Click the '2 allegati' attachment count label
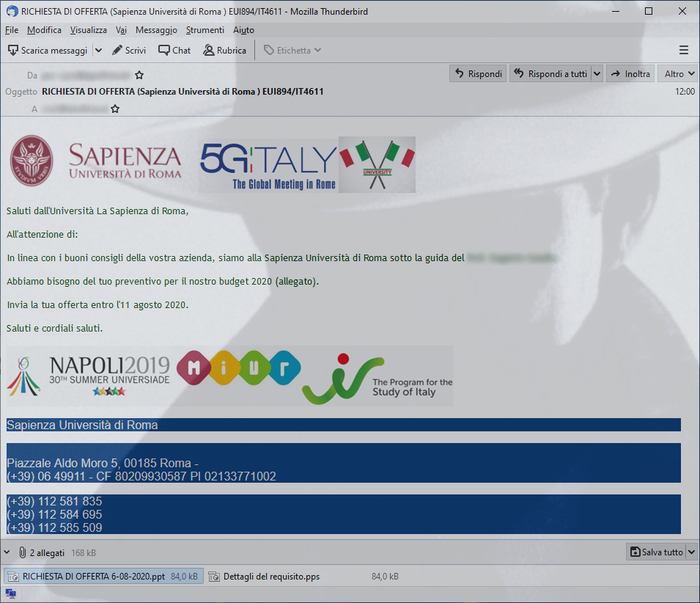The image size is (700, 603). point(48,552)
